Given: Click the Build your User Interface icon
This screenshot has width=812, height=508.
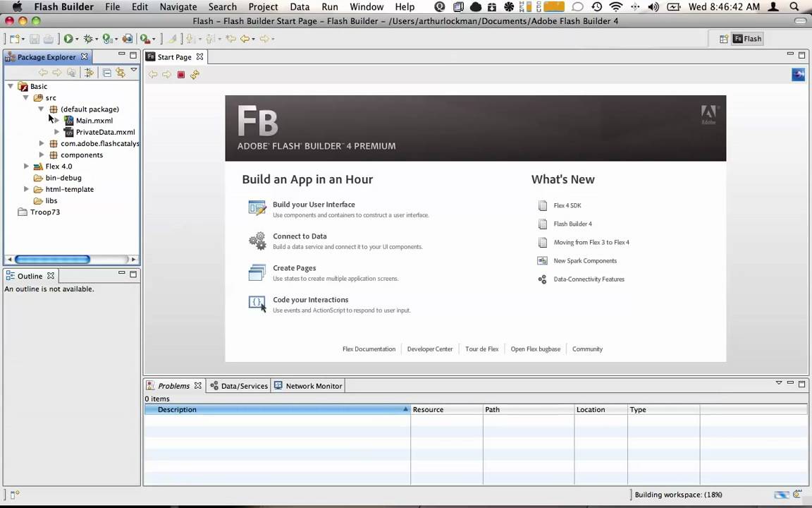Looking at the screenshot, I should point(257,208).
